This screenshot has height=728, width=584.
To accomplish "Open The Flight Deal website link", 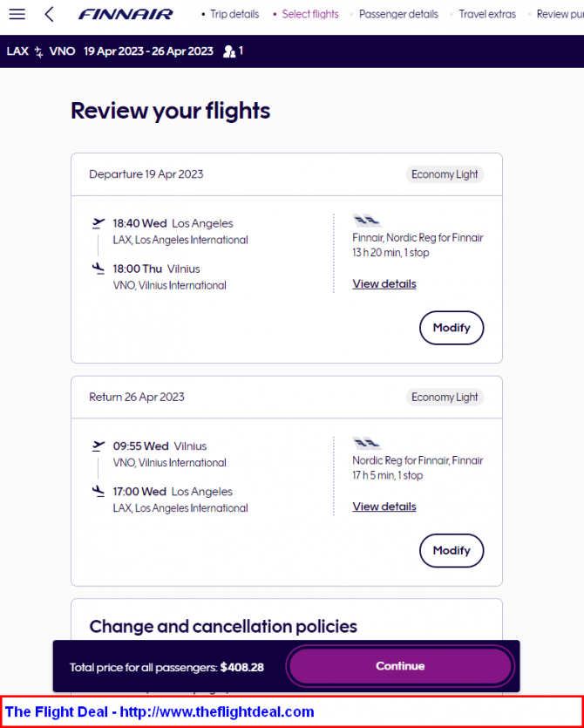I will point(160,711).
